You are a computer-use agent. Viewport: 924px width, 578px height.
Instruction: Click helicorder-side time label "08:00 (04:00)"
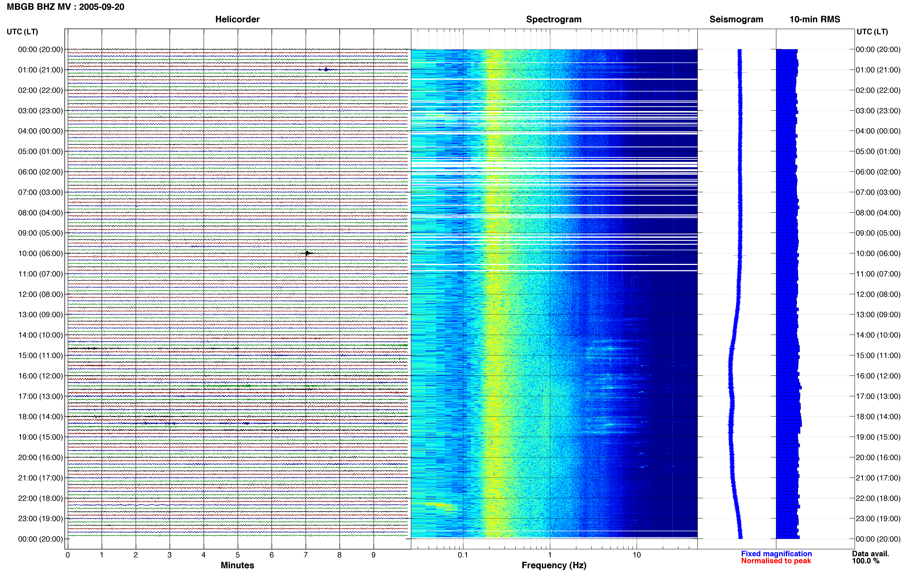pyautogui.click(x=41, y=212)
